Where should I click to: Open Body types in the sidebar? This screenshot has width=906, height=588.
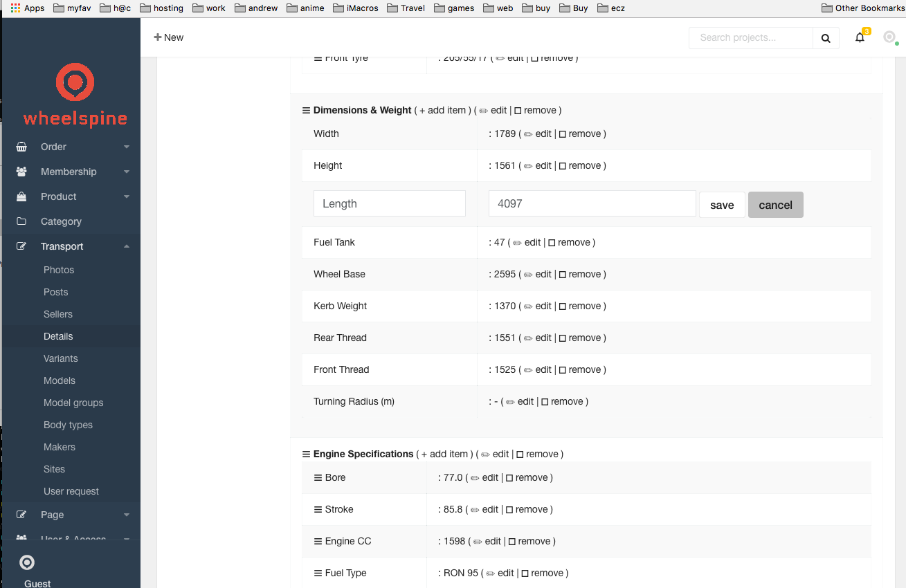(x=68, y=425)
